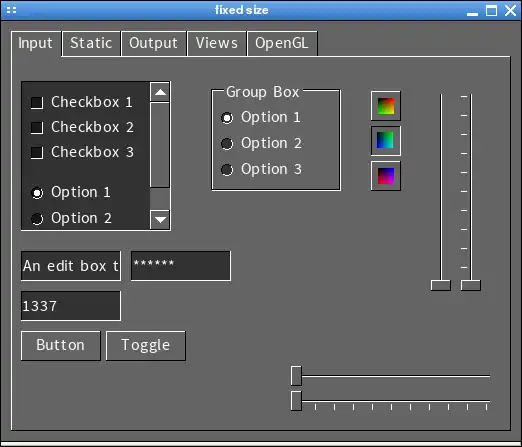Click the scroll up arrow of the list
522x447 pixels.
tap(160, 92)
